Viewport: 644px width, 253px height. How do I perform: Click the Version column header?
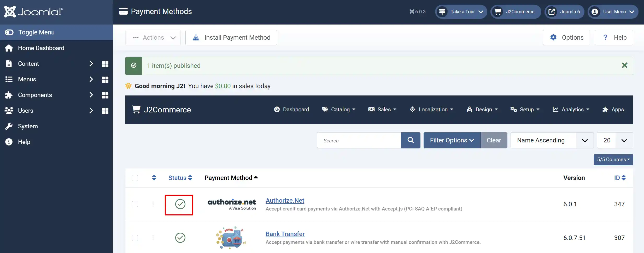[574, 178]
